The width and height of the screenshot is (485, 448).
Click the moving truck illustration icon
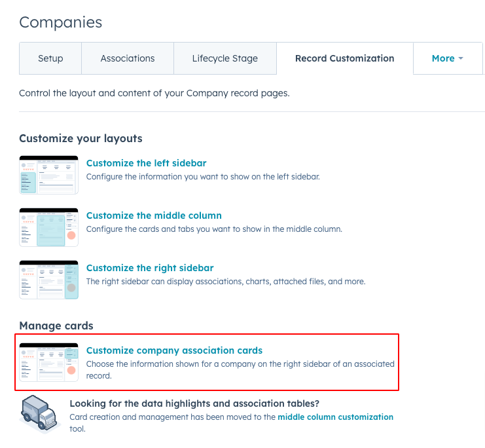coord(39,414)
